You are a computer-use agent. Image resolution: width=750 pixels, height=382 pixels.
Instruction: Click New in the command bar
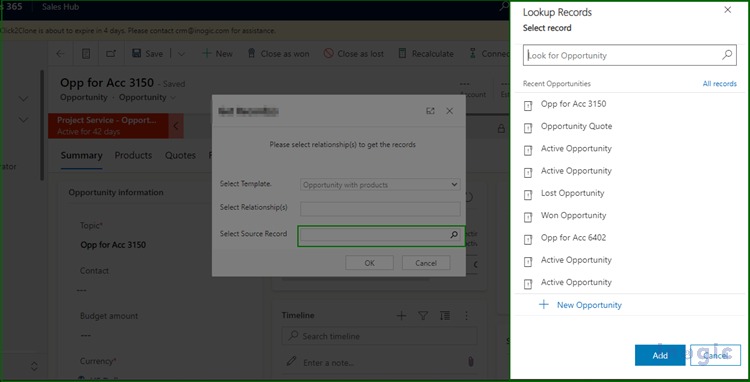click(217, 54)
